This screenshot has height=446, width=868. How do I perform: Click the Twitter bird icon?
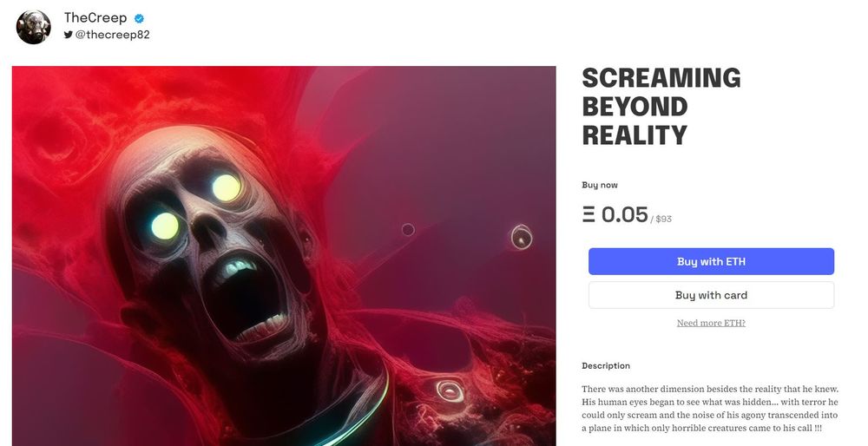point(68,35)
